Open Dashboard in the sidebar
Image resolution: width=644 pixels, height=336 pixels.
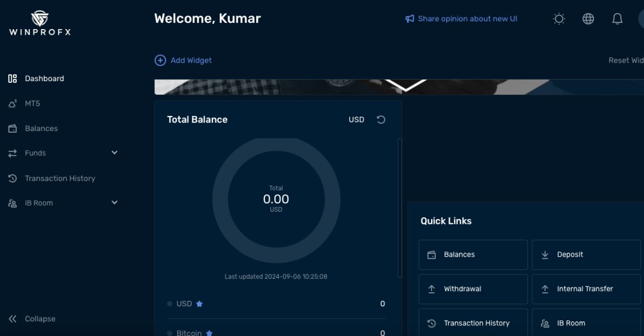[x=44, y=78]
